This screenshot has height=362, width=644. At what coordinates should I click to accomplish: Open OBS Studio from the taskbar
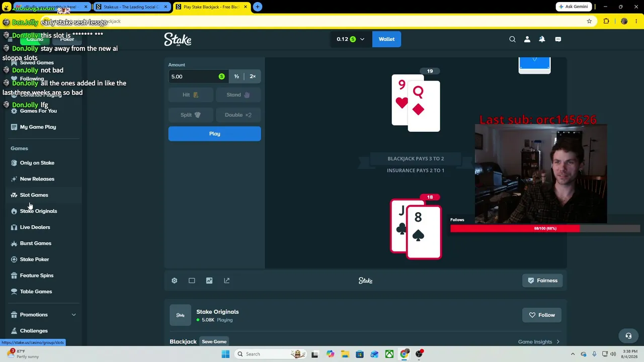coord(419,354)
